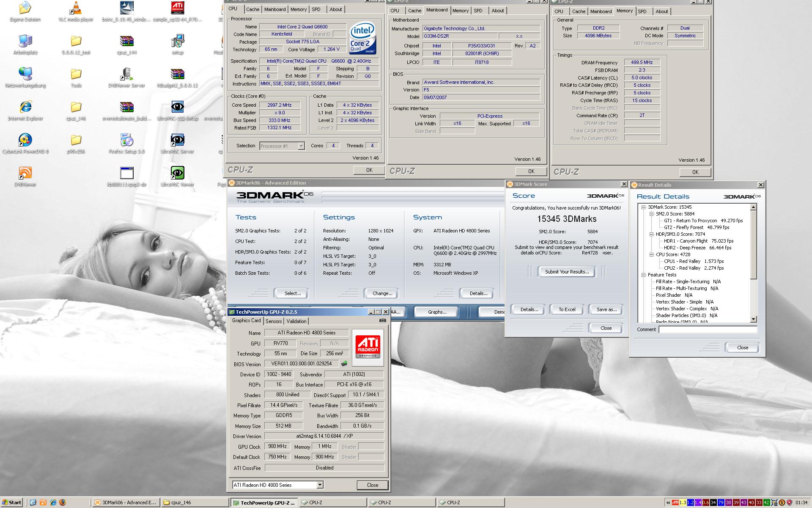812x508 pixels.
Task: Click the blue 79 tray monitor swatch
Action: pyautogui.click(x=721, y=502)
